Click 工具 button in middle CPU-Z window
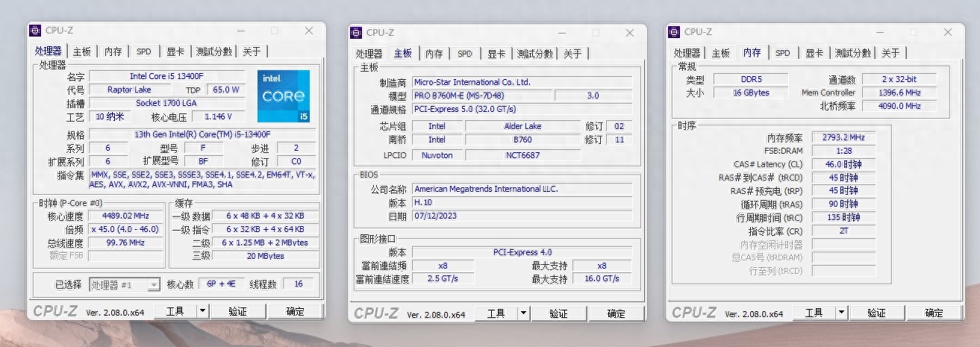Screen dimensions: 980x347 point(496,313)
